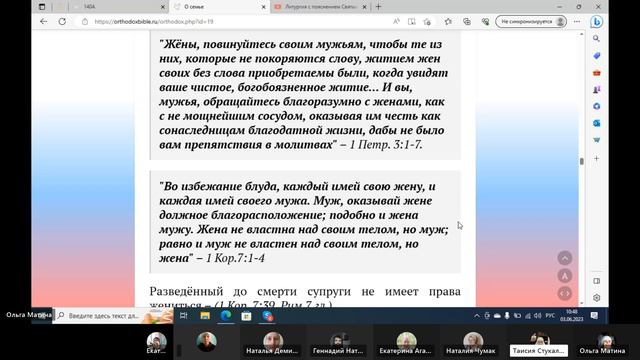This screenshot has height=360, width=640.
Task: Close the 140A tab
Action: (x=162, y=7)
